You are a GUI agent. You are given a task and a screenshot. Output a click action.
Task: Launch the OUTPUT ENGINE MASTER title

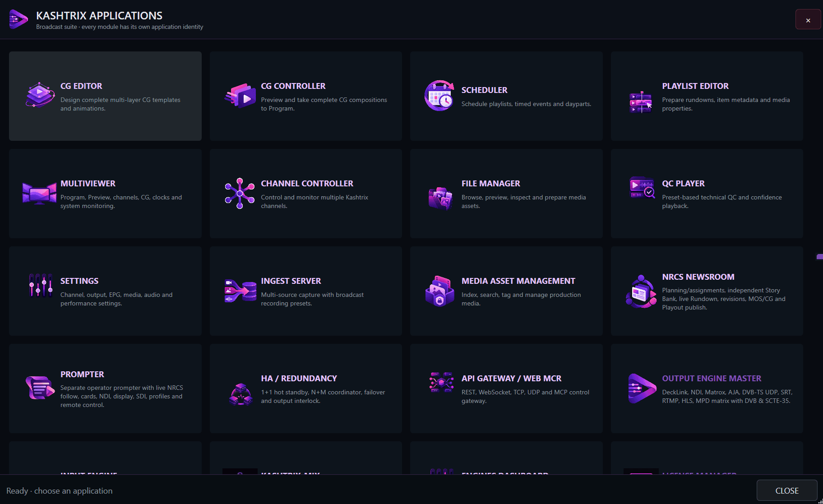[712, 378]
